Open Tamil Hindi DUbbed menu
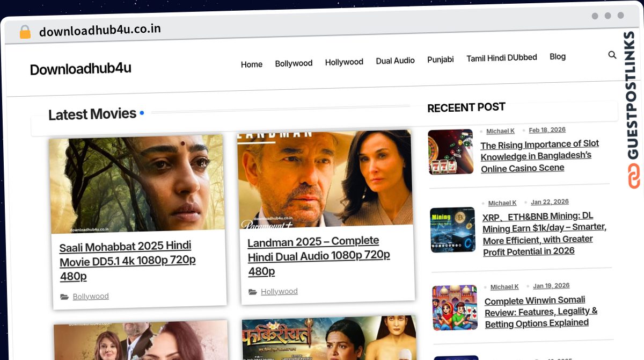Viewport: 644px width, 360px height. (501, 58)
